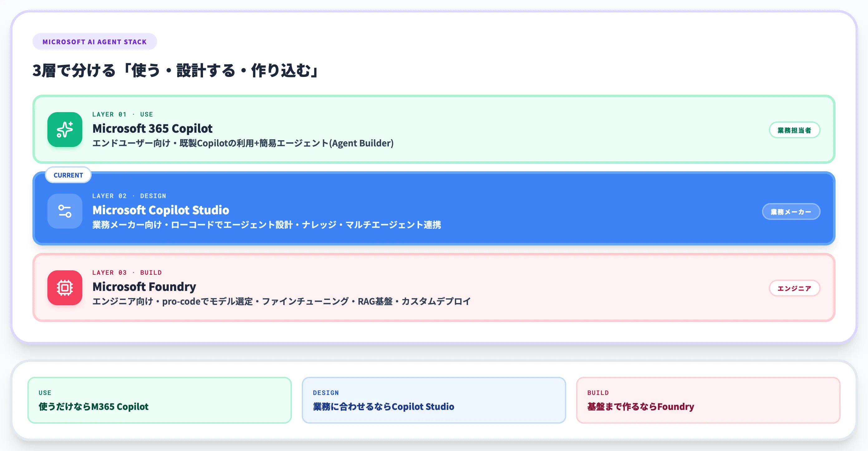The width and height of the screenshot is (868, 451).
Task: Open the DESIGN card for Copilot Studio
Action: tap(434, 400)
